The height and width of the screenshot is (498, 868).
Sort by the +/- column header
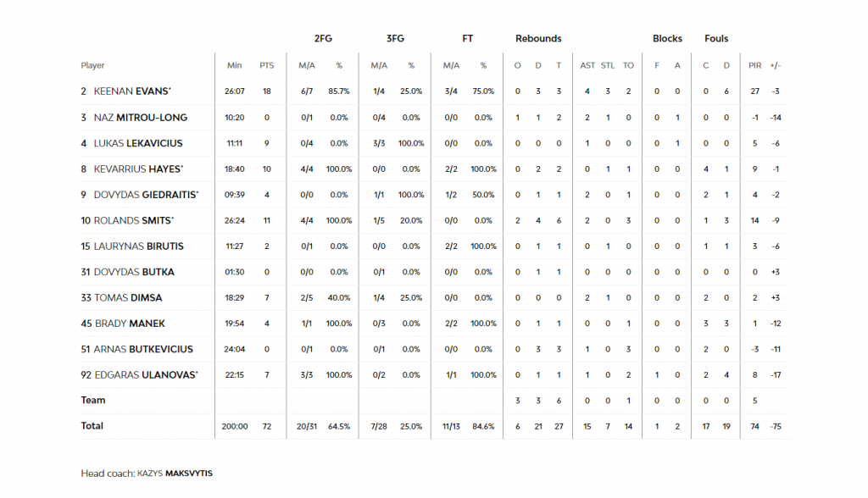click(776, 65)
